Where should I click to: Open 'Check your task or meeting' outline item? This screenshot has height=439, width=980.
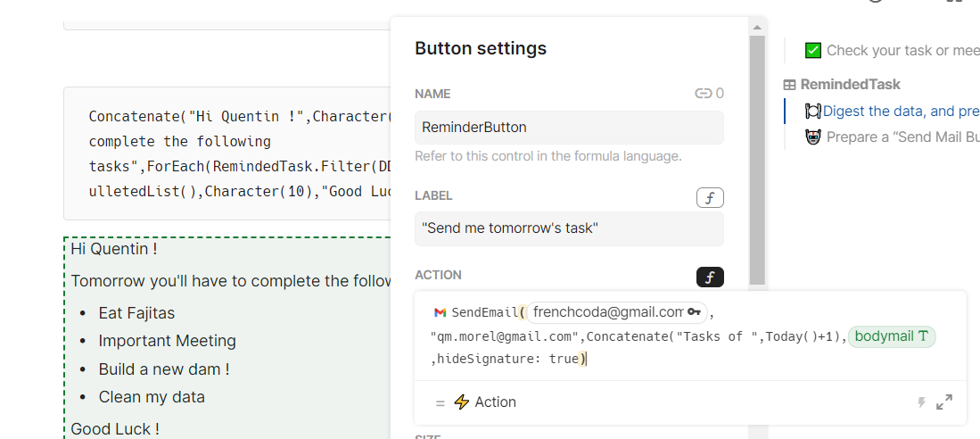(x=902, y=51)
